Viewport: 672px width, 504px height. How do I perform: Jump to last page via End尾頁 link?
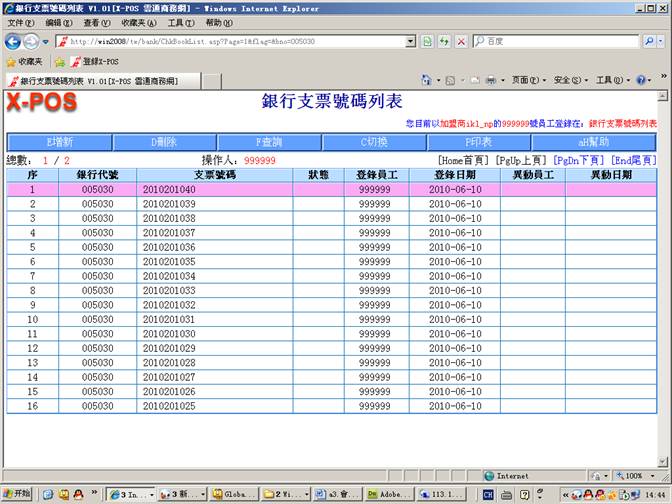[633, 160]
